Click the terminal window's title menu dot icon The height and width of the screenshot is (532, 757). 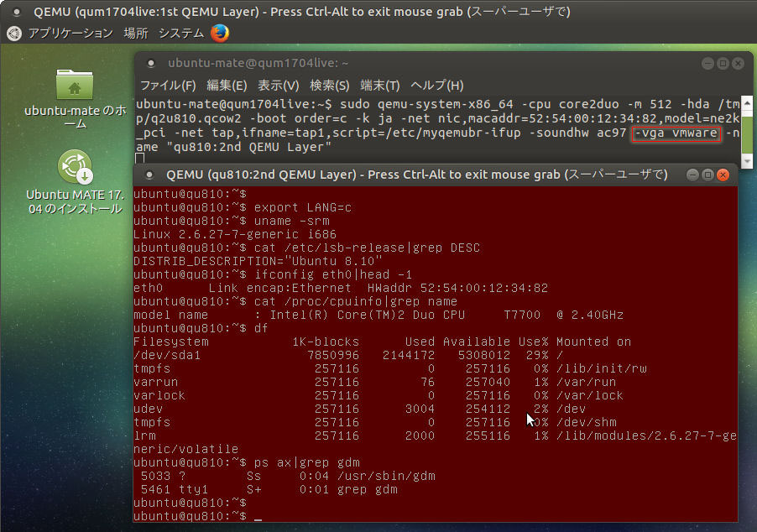151,63
